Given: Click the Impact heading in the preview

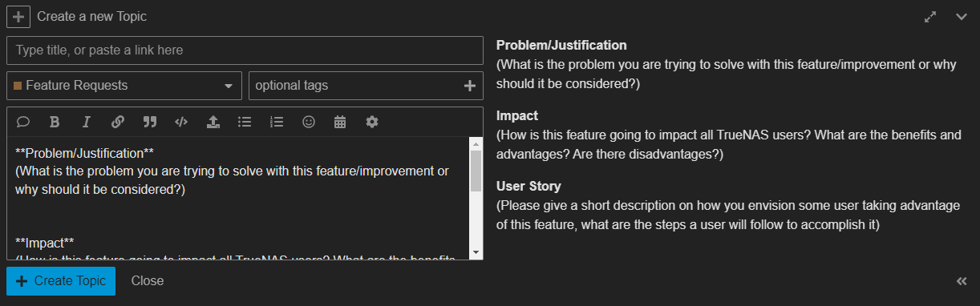Looking at the screenshot, I should pos(517,115).
